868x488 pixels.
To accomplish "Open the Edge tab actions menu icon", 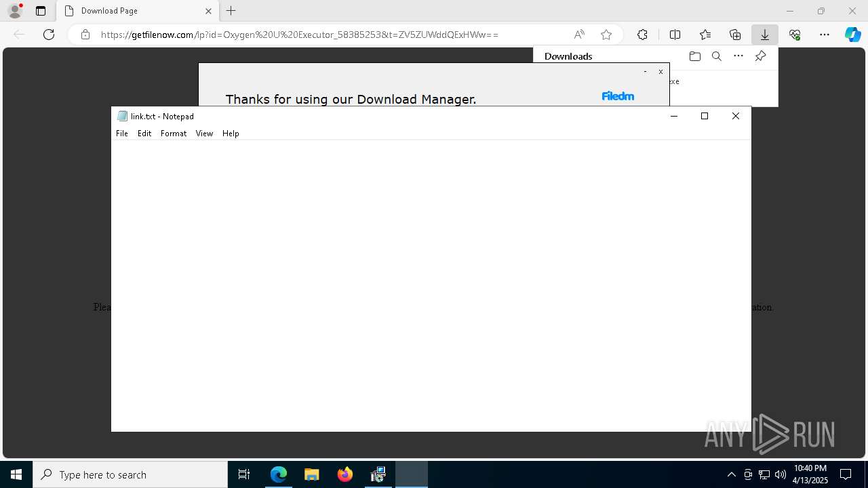I will tap(41, 11).
